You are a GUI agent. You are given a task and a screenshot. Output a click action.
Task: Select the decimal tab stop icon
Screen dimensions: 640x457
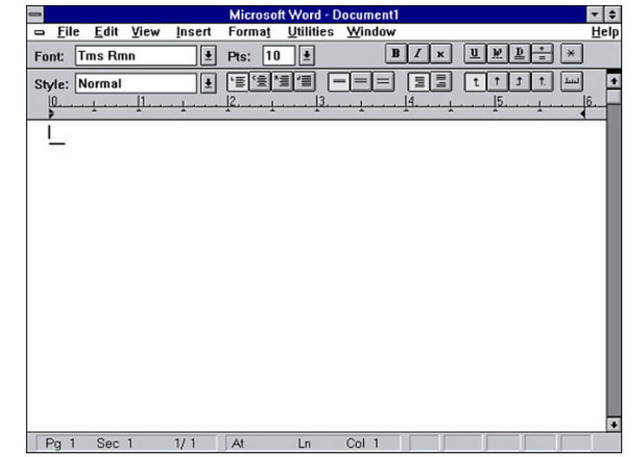tap(542, 82)
